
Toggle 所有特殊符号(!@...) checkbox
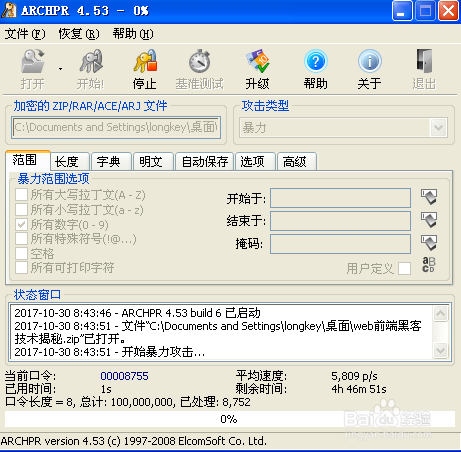pos(21,239)
